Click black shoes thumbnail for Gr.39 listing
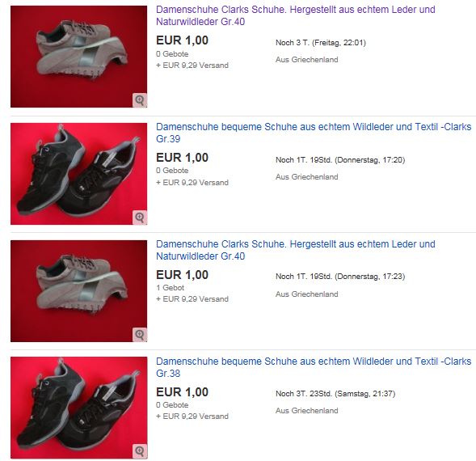Screen dimensions: 476x461 click(78, 174)
